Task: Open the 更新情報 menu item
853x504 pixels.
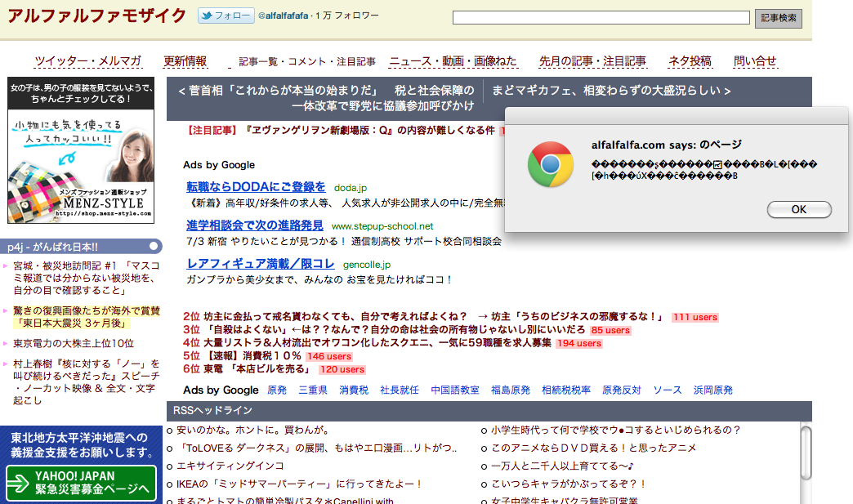Action: tap(185, 61)
